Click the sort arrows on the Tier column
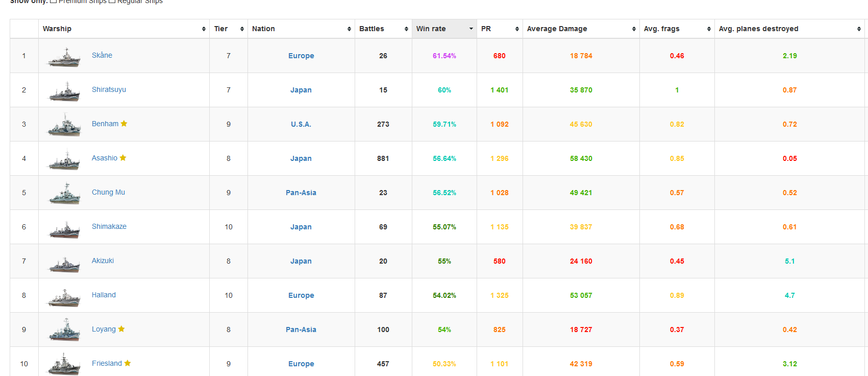Viewport: 868px width, 376px height. (242, 29)
